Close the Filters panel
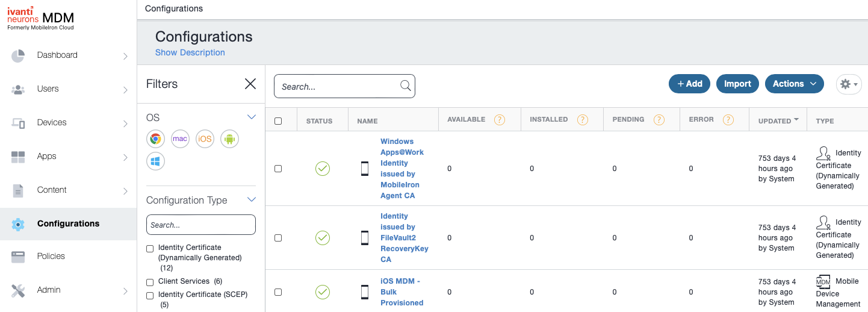This screenshot has height=312, width=868. 250,84
